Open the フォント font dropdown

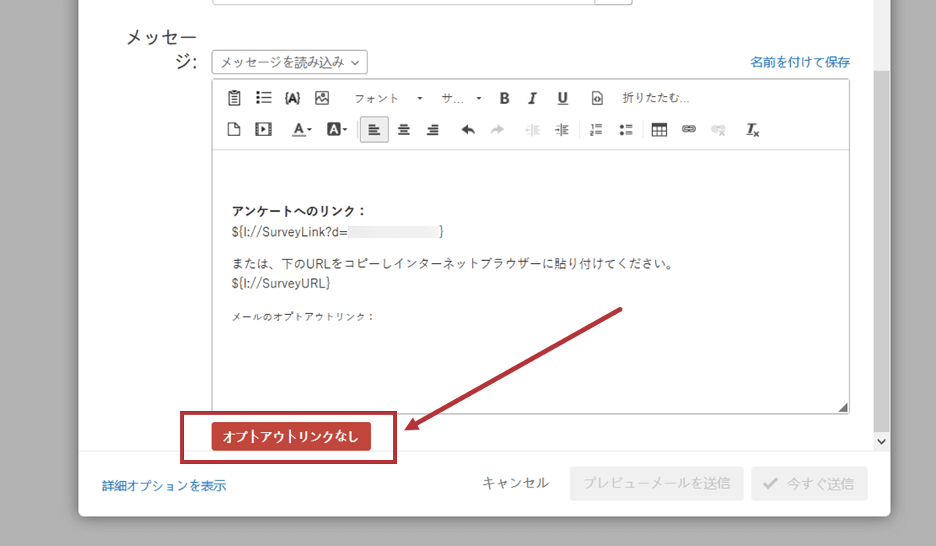click(x=388, y=98)
